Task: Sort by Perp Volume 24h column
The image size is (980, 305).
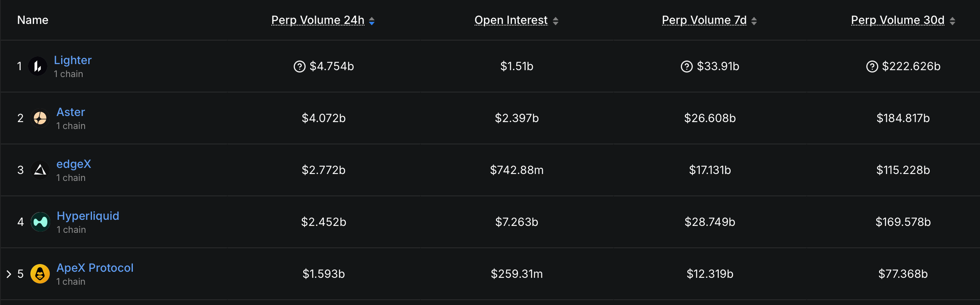Action: point(318,20)
